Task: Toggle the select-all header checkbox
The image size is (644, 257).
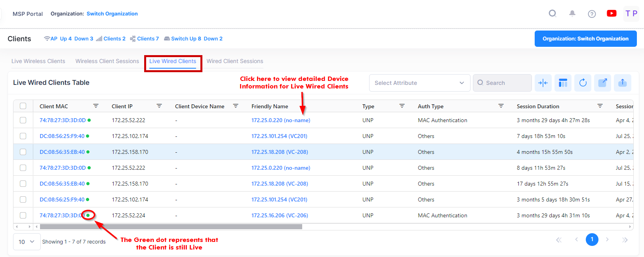Action: coord(23,106)
